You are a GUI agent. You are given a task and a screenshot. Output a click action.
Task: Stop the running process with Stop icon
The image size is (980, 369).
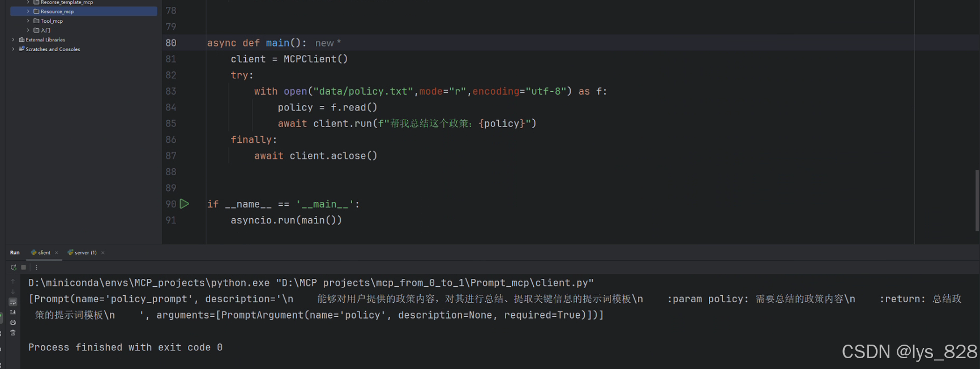click(23, 267)
